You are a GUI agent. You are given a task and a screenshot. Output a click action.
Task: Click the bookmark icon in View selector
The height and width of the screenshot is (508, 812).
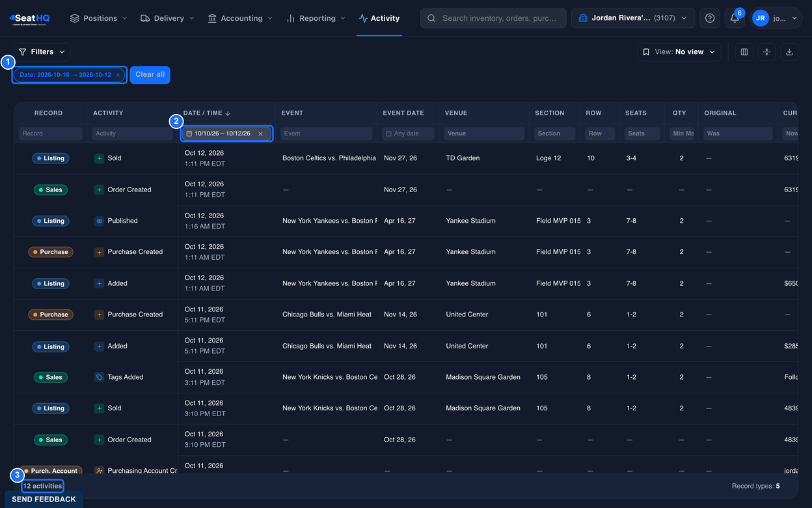tap(646, 52)
